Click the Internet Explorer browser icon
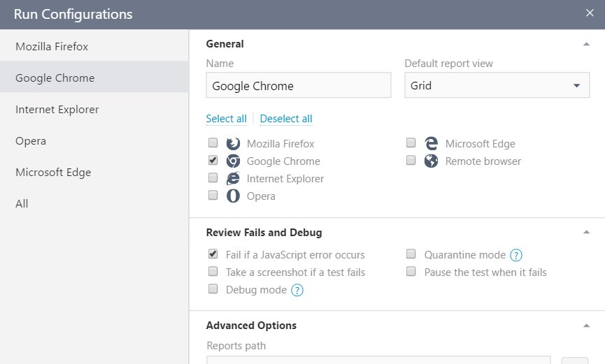Screen dimensions: 605x364 (233, 179)
